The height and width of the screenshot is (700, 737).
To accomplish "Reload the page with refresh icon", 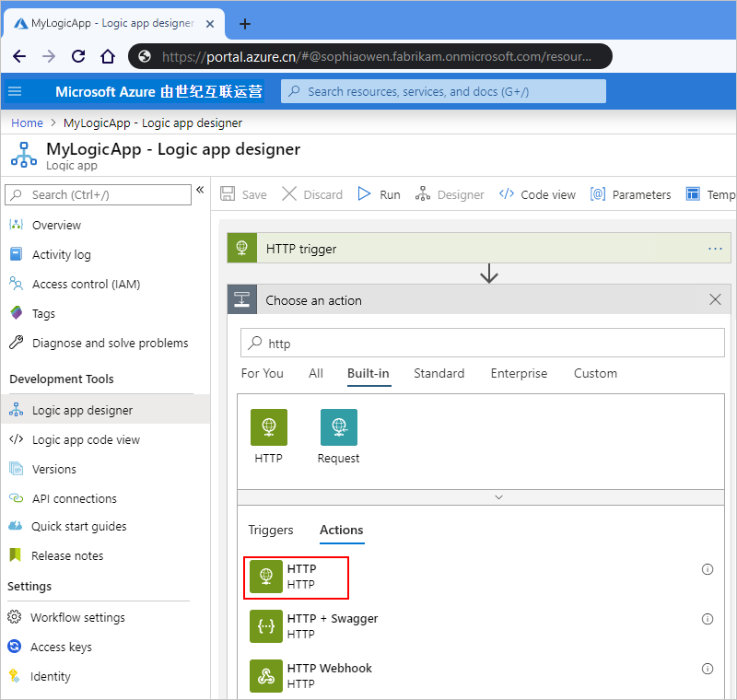I will coord(78,56).
